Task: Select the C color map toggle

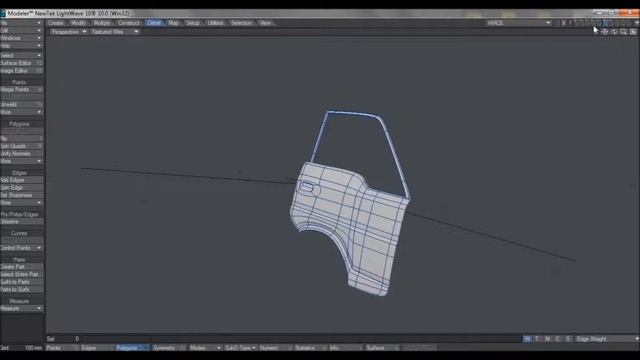Action: click(x=558, y=339)
